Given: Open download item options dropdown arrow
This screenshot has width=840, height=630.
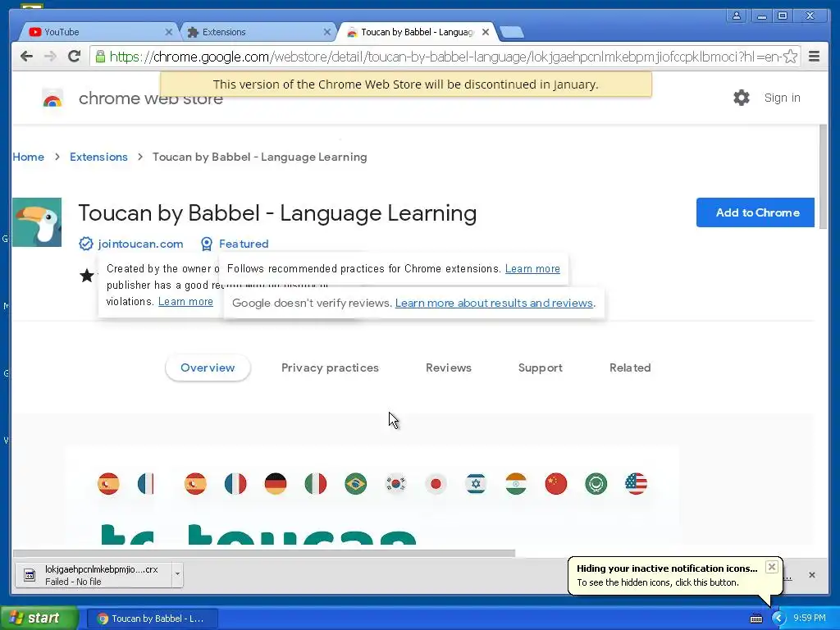Looking at the screenshot, I should [x=177, y=575].
